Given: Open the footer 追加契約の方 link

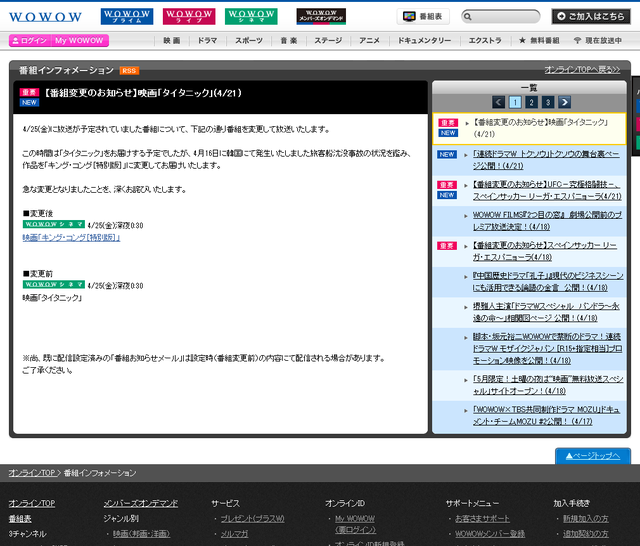Looking at the screenshot, I should 586,534.
